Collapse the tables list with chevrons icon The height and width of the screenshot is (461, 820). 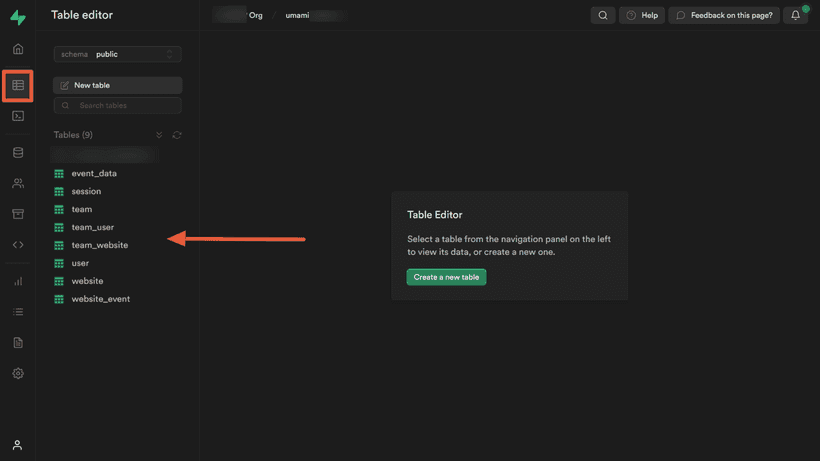coord(159,135)
